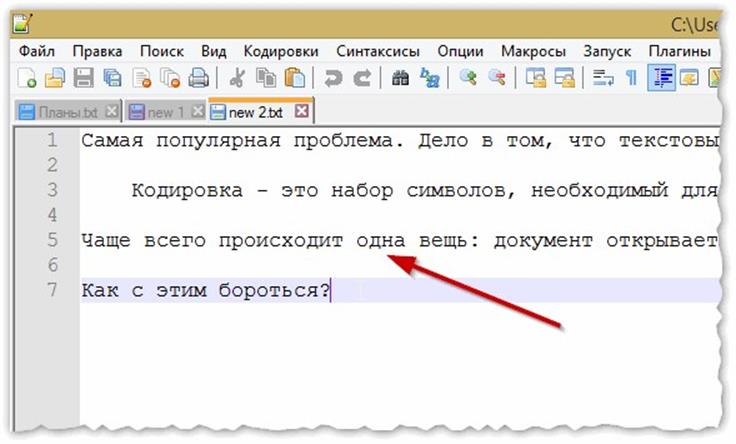Toggle word wrap toolbar icon
Viewport: 736px width, 444px height.
coord(603,78)
